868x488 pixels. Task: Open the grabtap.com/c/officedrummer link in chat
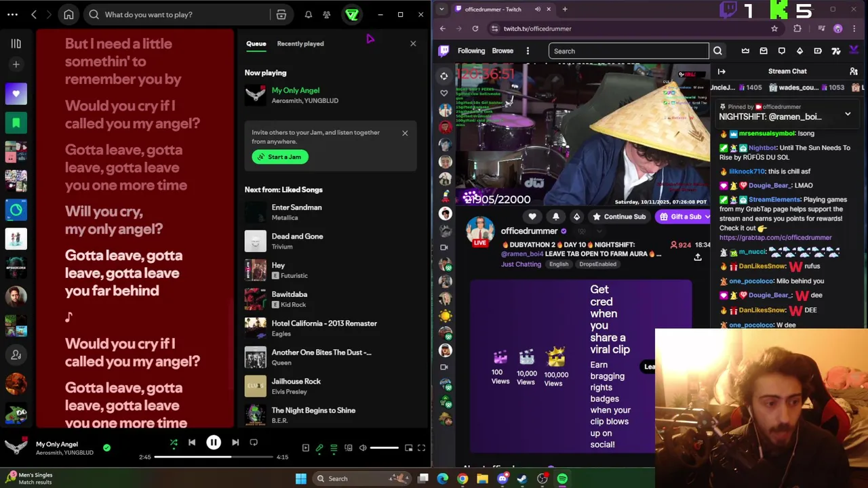click(775, 238)
